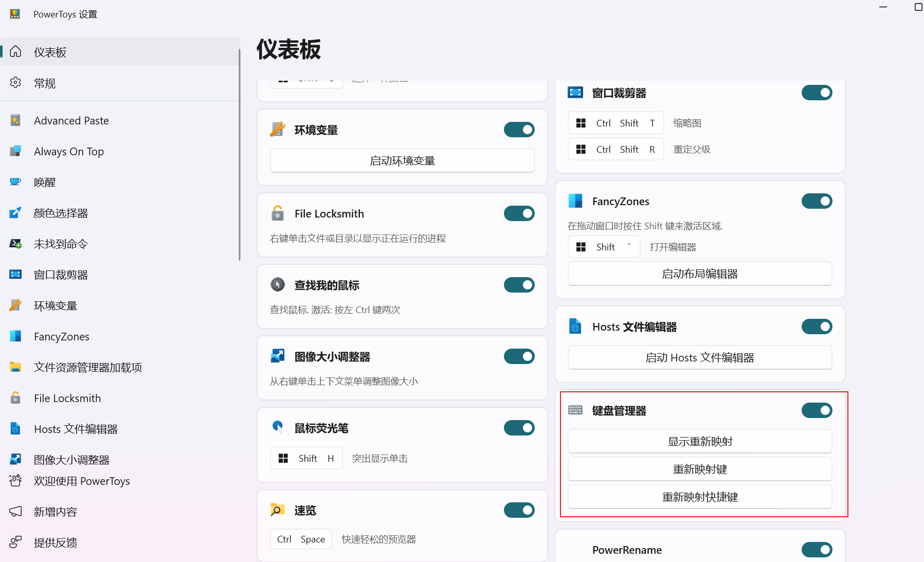Click the coffee cup icon for 唤醒

[15, 182]
